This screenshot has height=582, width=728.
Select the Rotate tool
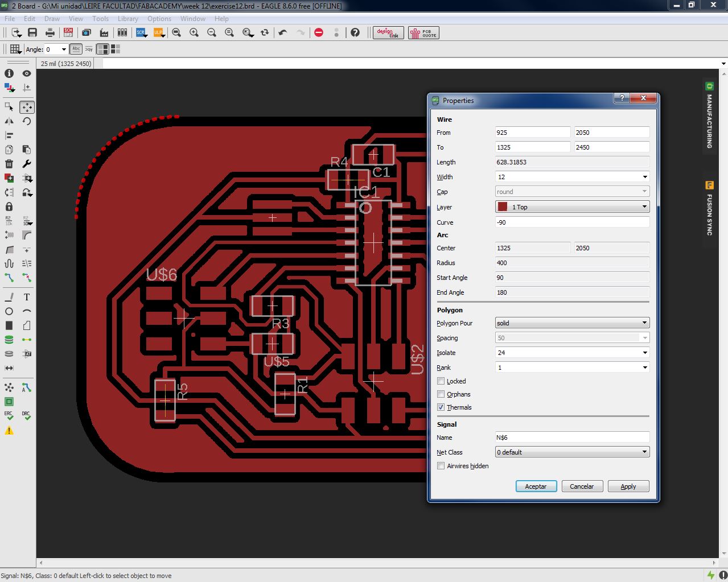[27, 121]
